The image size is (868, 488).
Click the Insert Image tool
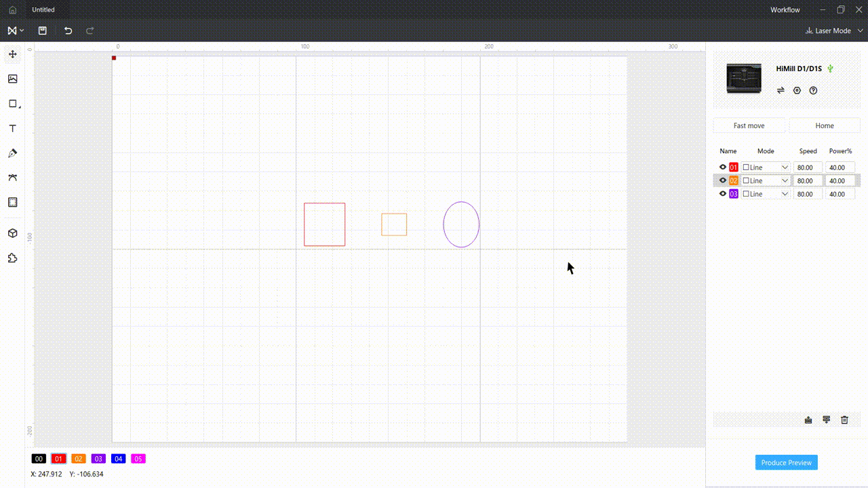(12, 79)
